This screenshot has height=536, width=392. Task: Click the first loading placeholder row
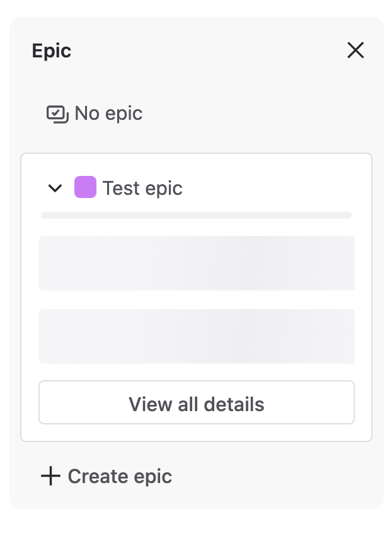197,263
